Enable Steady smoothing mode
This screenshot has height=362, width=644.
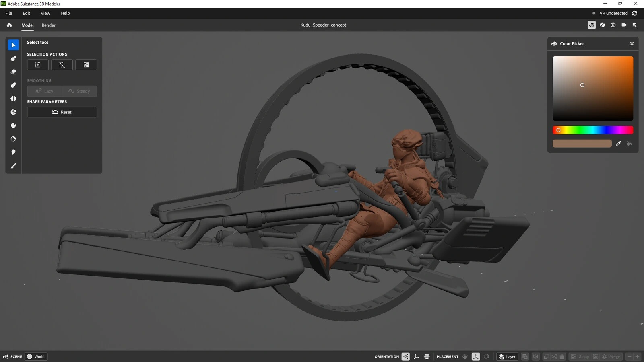tap(79, 91)
